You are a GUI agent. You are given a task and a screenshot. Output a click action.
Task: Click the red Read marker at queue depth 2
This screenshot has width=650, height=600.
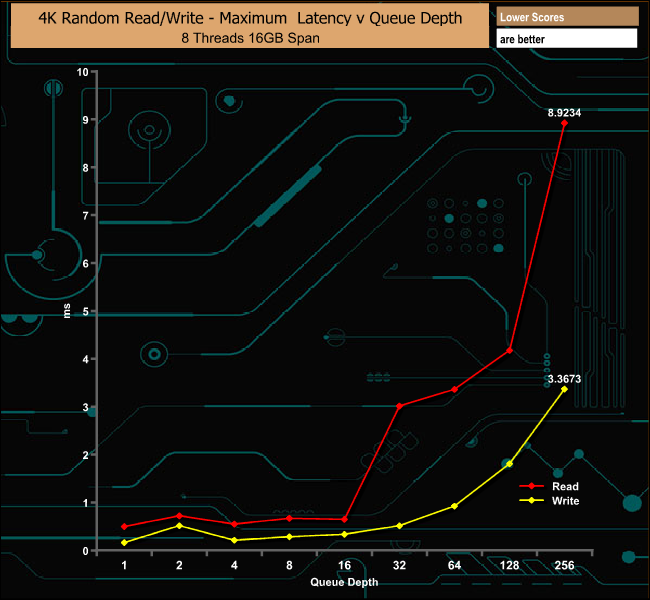[179, 516]
